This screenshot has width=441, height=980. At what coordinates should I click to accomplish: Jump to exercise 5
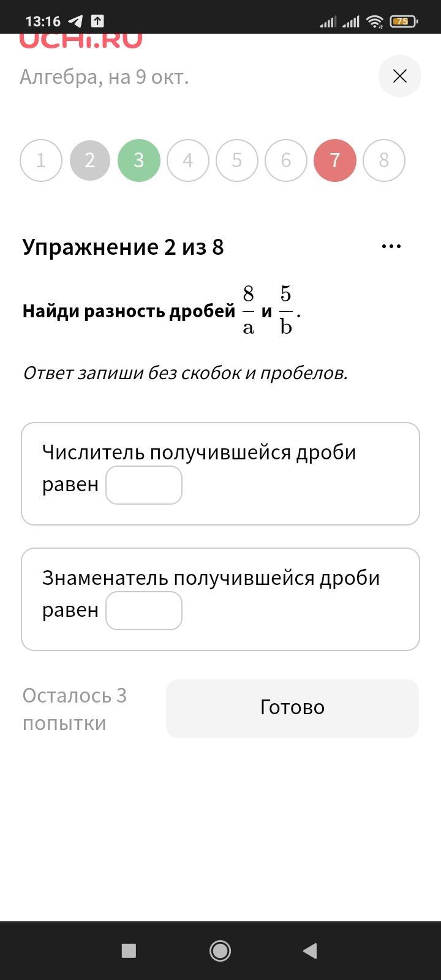237,160
